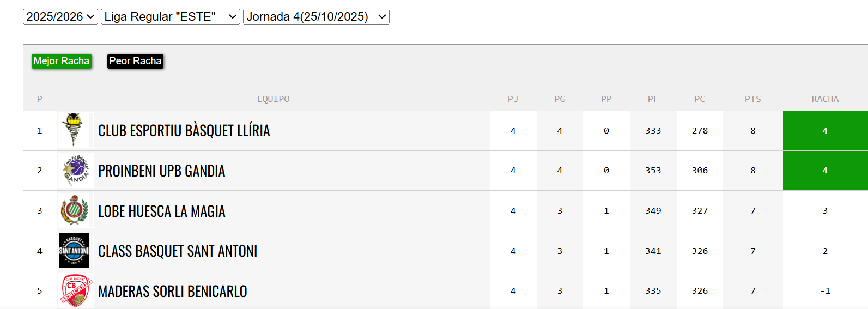The image size is (868, 309).
Task: Click the Maderas Sorli Benicarlo logo
Action: click(75, 290)
